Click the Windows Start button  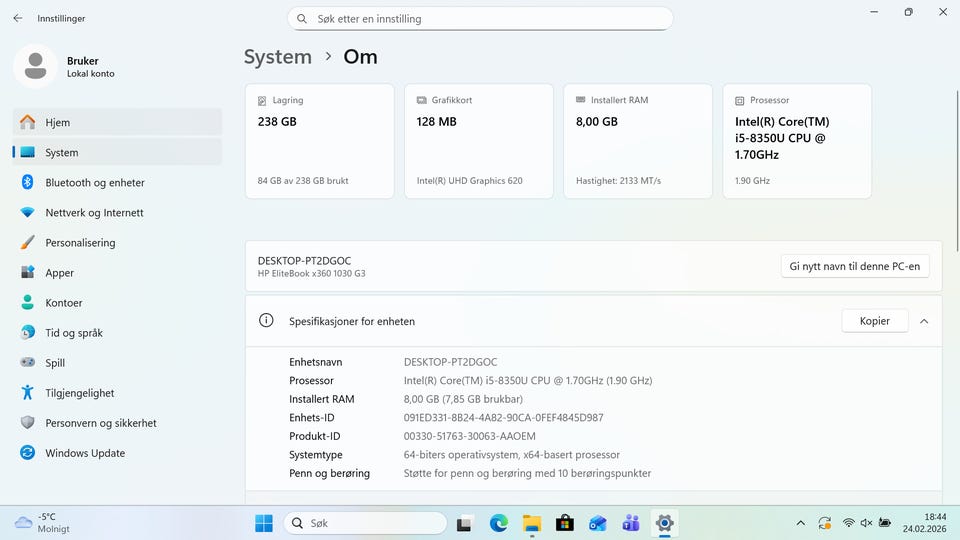[264, 523]
